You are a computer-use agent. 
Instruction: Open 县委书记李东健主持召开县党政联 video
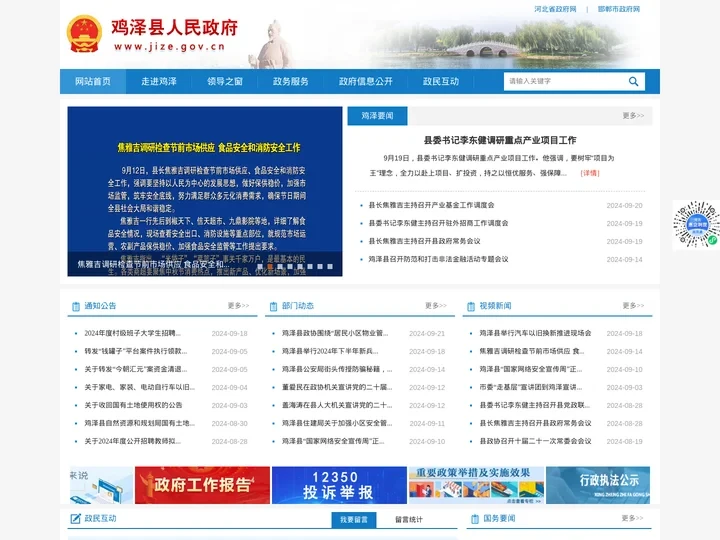click(534, 405)
